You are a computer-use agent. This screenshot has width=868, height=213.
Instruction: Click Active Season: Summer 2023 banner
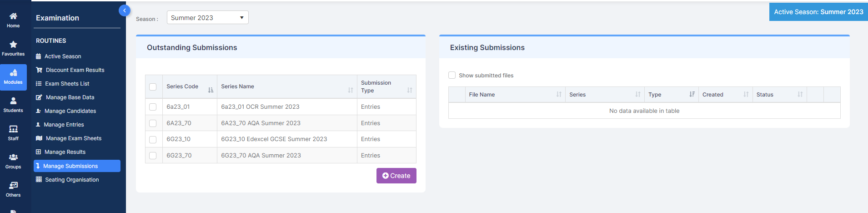pyautogui.click(x=818, y=12)
